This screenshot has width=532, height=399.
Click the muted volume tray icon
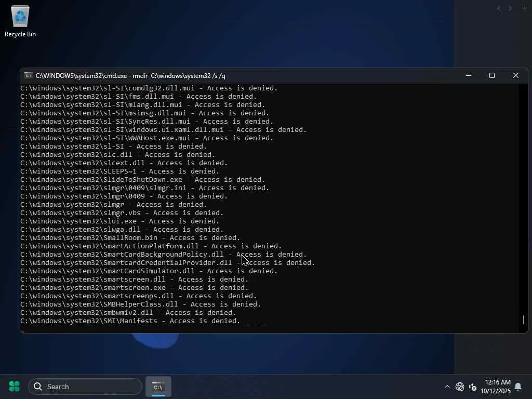point(473,387)
